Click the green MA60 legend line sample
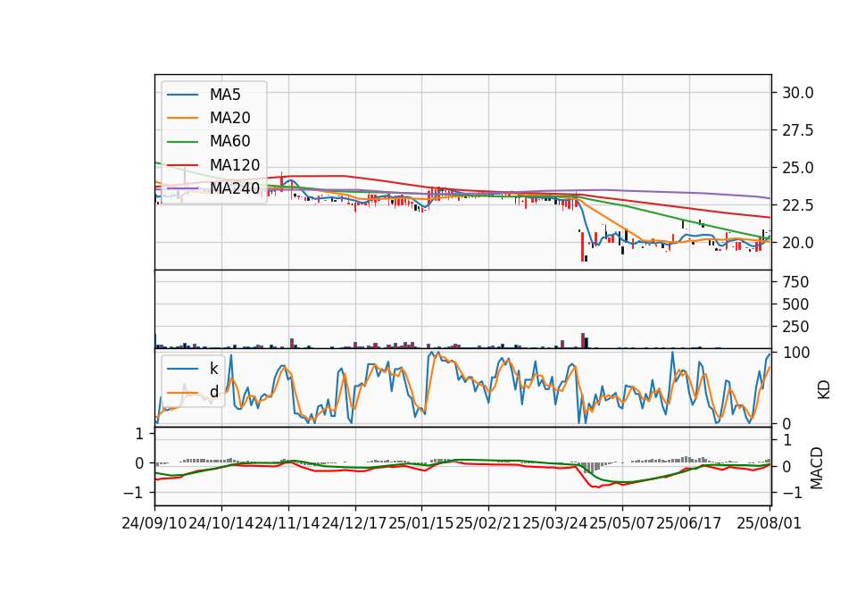857x616 pixels. point(182,142)
